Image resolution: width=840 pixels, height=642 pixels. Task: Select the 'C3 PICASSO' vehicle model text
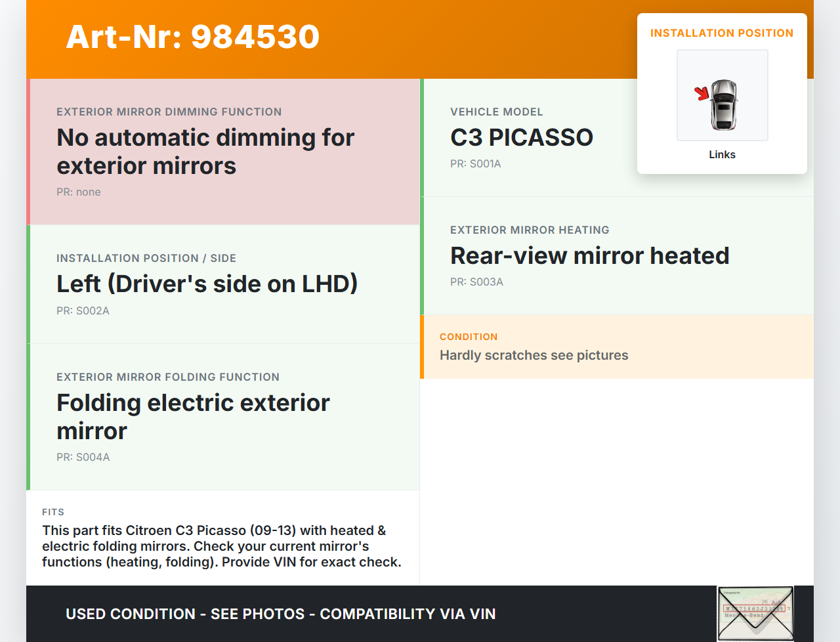521,138
